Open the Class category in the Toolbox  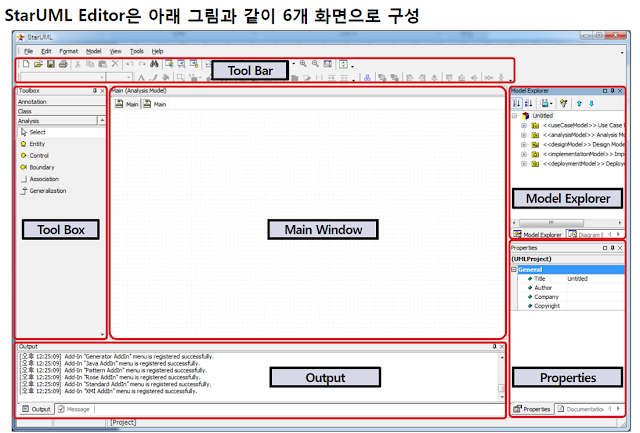[x=61, y=111]
